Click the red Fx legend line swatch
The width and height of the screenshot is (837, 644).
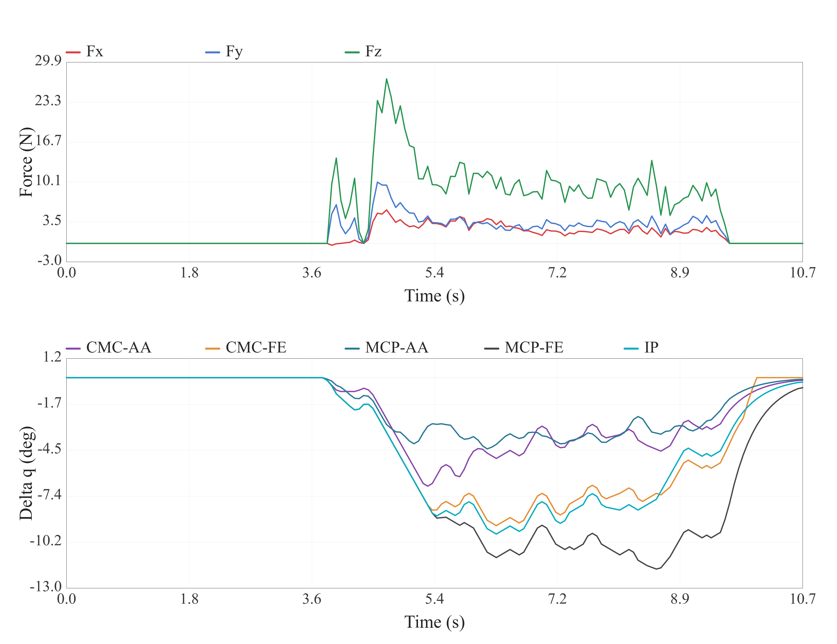(73, 52)
